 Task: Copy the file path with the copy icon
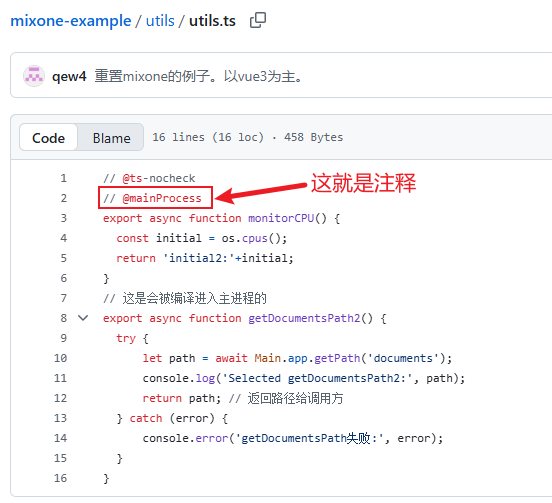258,20
